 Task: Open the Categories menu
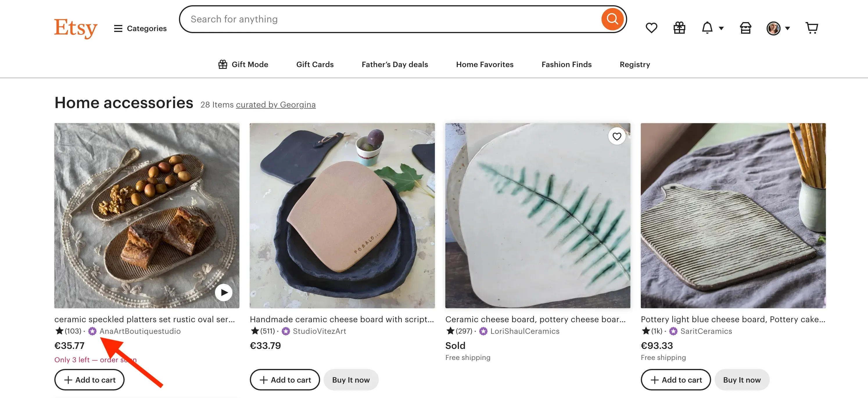[x=140, y=28]
